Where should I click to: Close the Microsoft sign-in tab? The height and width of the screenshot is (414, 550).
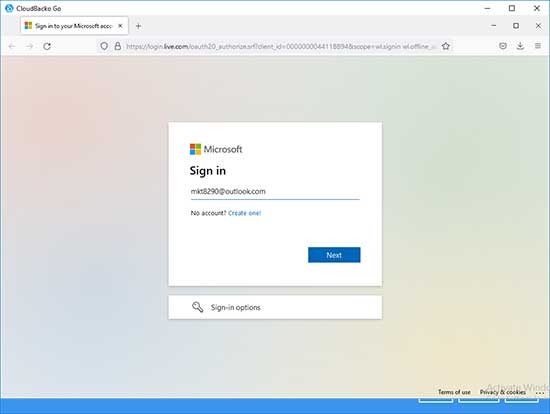coord(120,26)
